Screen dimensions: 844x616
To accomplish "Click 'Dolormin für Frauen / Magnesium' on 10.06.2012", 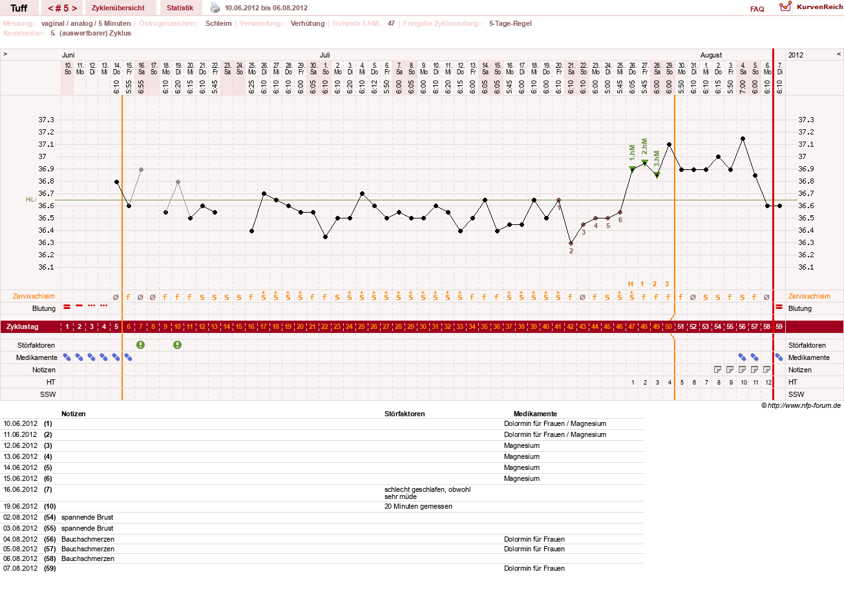I will click(555, 423).
